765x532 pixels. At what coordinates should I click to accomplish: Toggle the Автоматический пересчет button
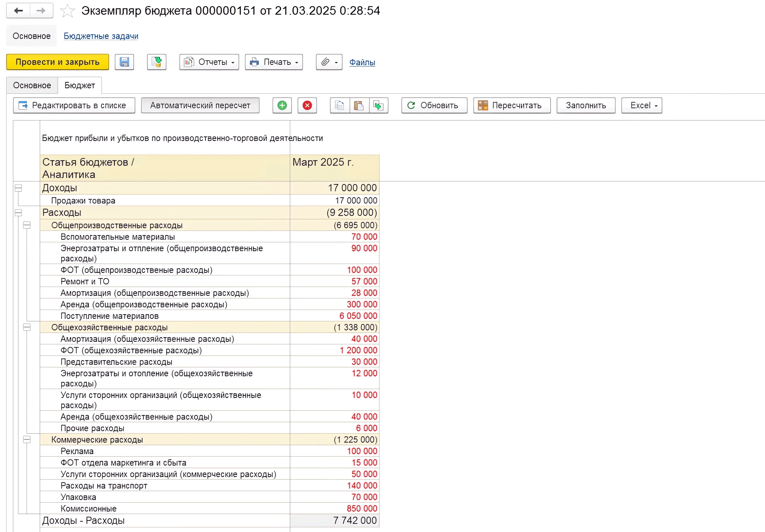pos(200,106)
